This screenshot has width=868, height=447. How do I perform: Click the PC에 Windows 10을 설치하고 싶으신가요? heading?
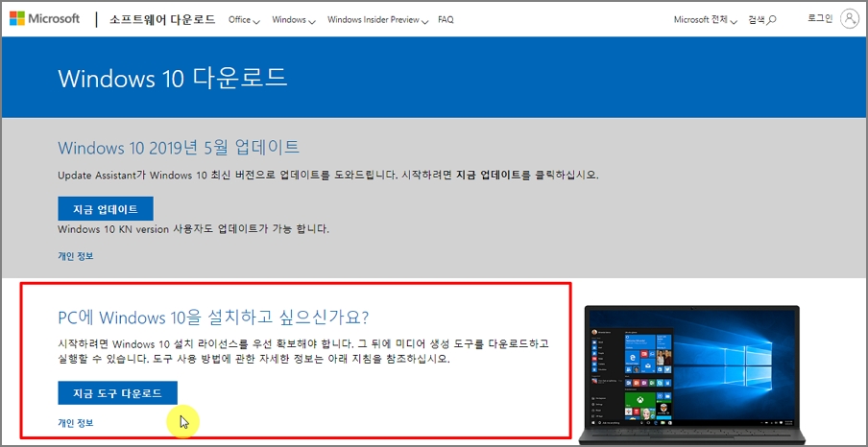coord(213,318)
